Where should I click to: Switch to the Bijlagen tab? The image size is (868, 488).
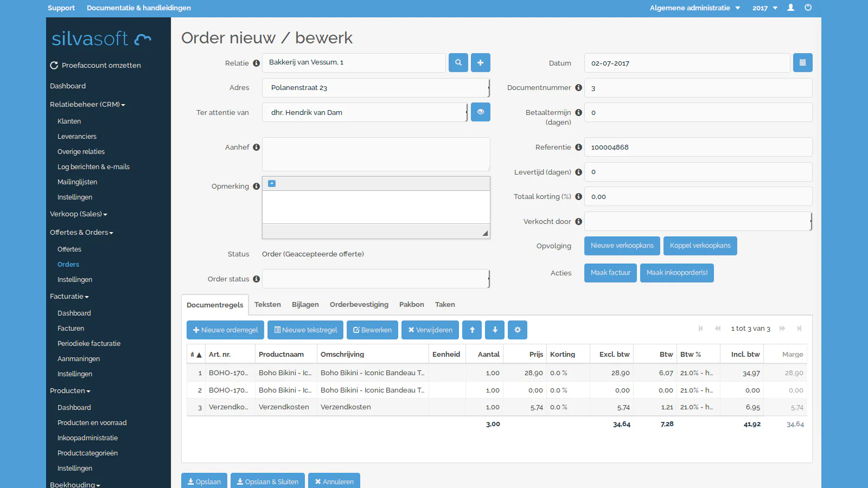(305, 305)
